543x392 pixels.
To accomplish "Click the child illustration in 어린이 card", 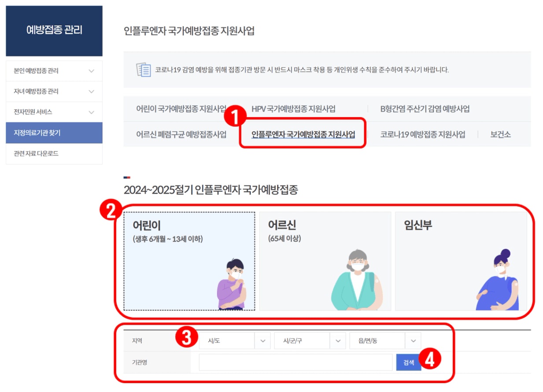I will (x=231, y=285).
